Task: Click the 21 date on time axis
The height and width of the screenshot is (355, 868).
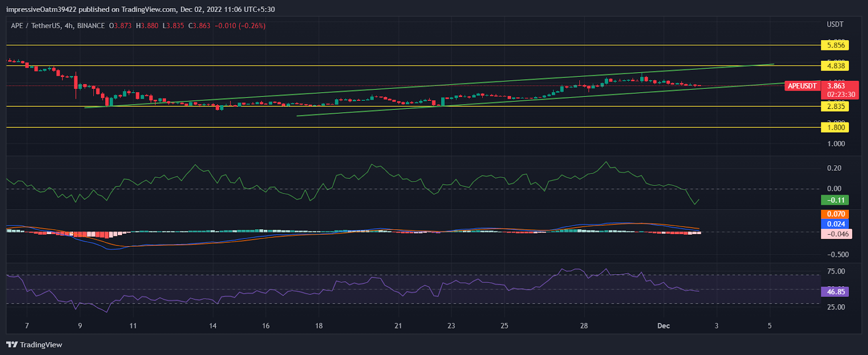Action: pos(398,326)
